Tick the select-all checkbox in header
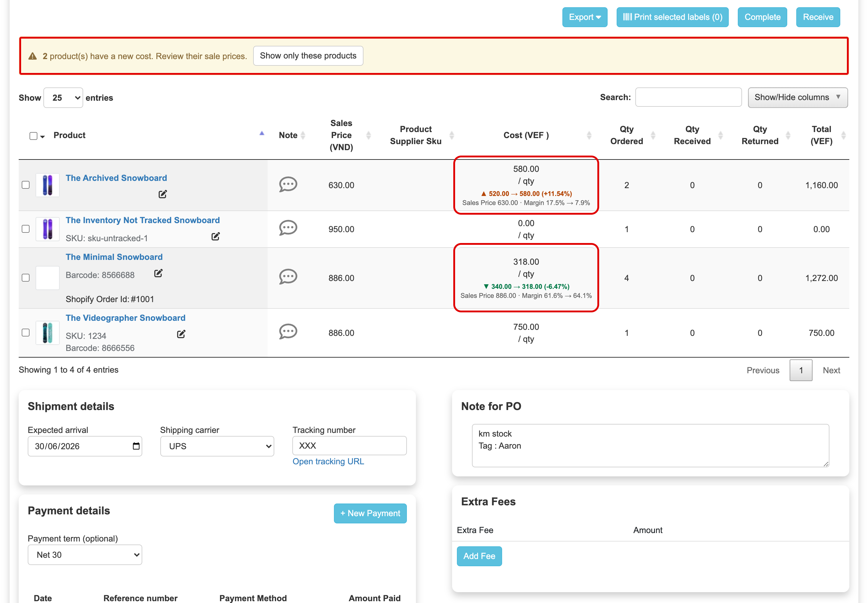The width and height of the screenshot is (868, 603). (x=33, y=136)
